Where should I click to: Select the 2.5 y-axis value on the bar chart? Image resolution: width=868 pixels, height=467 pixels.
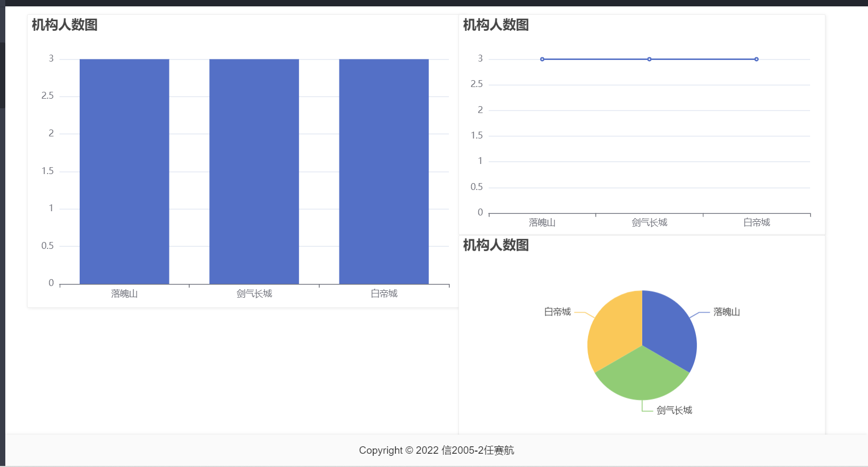(47, 96)
